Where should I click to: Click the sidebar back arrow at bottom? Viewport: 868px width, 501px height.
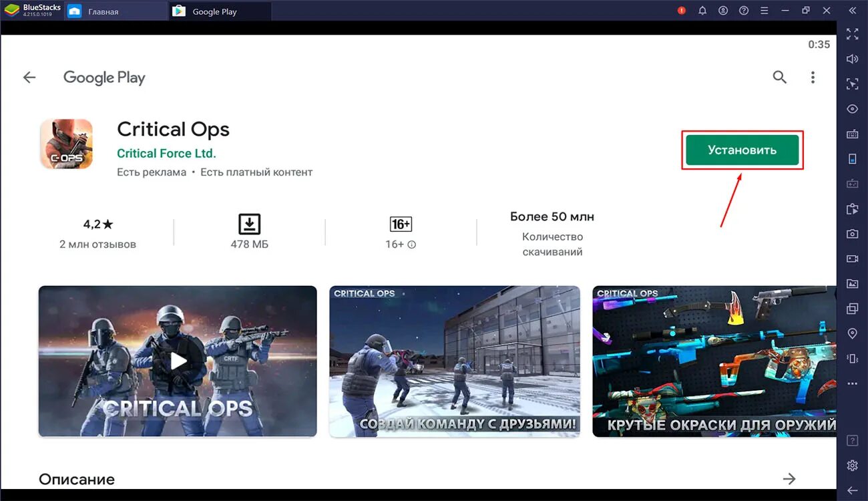(852, 490)
